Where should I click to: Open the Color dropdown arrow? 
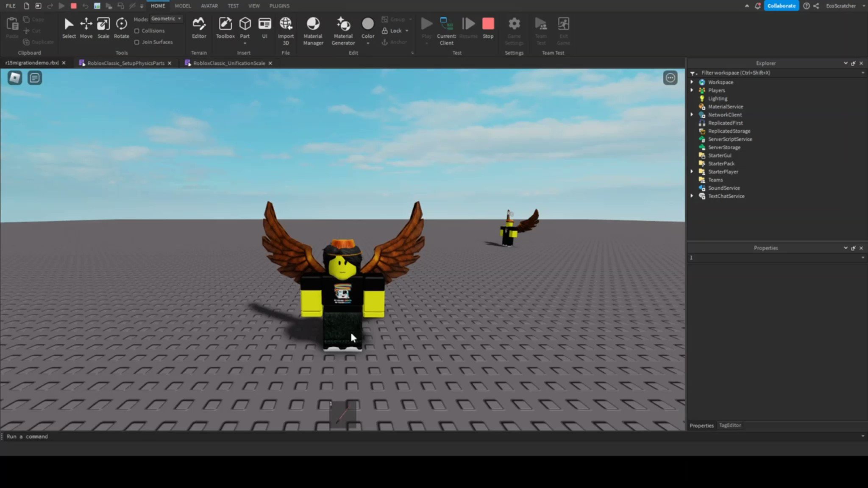click(368, 43)
